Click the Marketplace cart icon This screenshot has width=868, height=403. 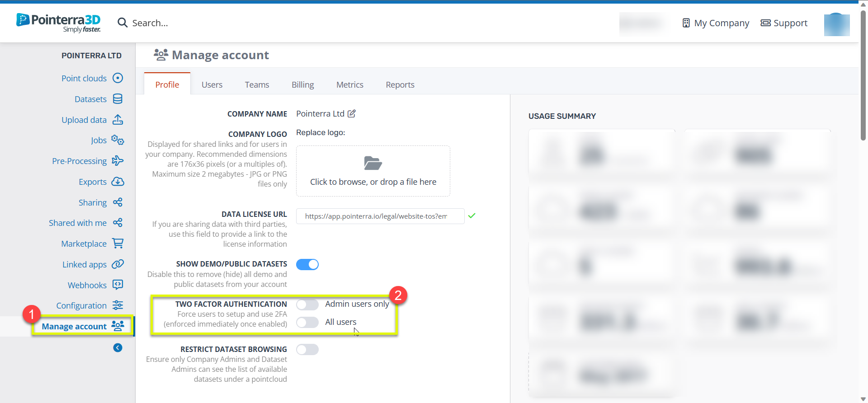pyautogui.click(x=118, y=244)
